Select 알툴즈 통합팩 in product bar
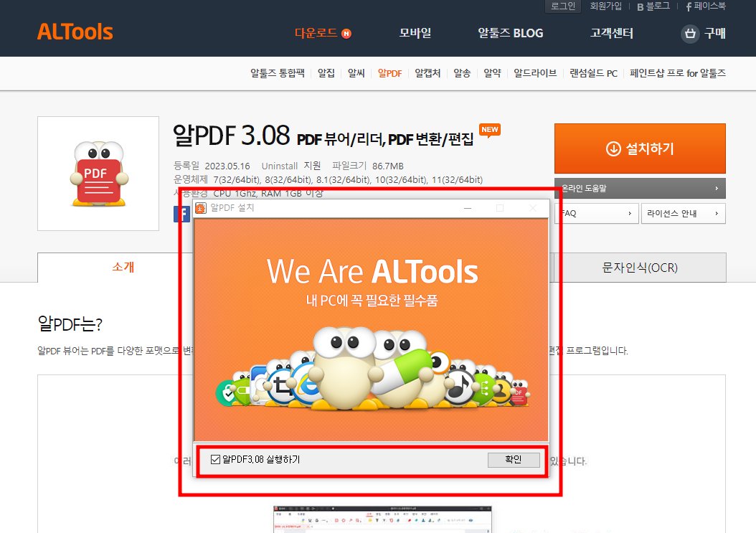Image resolution: width=756 pixels, height=533 pixels. (x=278, y=73)
